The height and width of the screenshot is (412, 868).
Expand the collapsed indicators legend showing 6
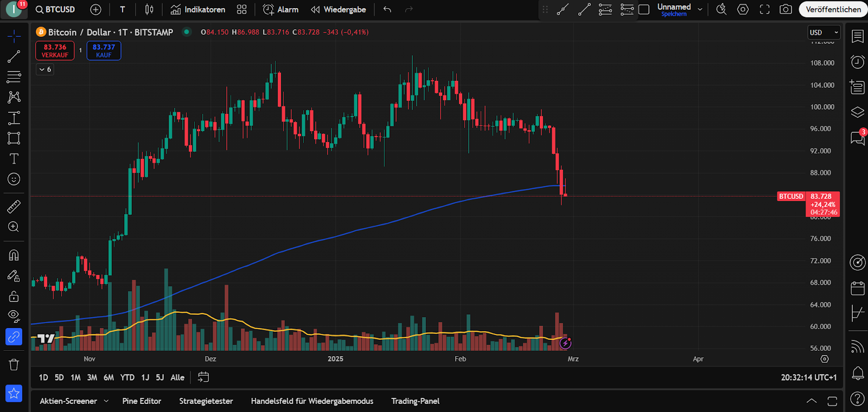coord(45,69)
